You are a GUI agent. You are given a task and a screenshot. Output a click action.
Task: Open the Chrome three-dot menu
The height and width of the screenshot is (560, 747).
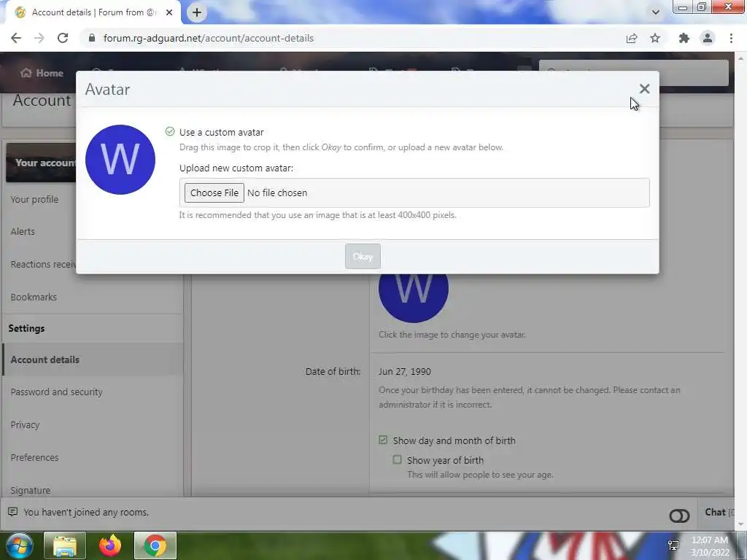(731, 38)
